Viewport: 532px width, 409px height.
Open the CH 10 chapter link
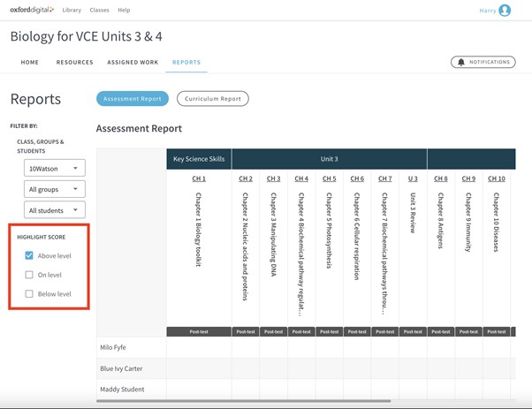(x=497, y=178)
